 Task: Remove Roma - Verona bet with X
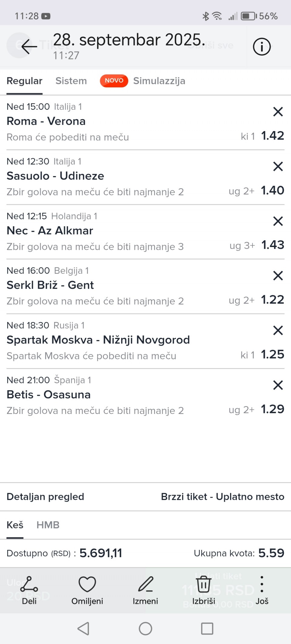pyautogui.click(x=278, y=112)
